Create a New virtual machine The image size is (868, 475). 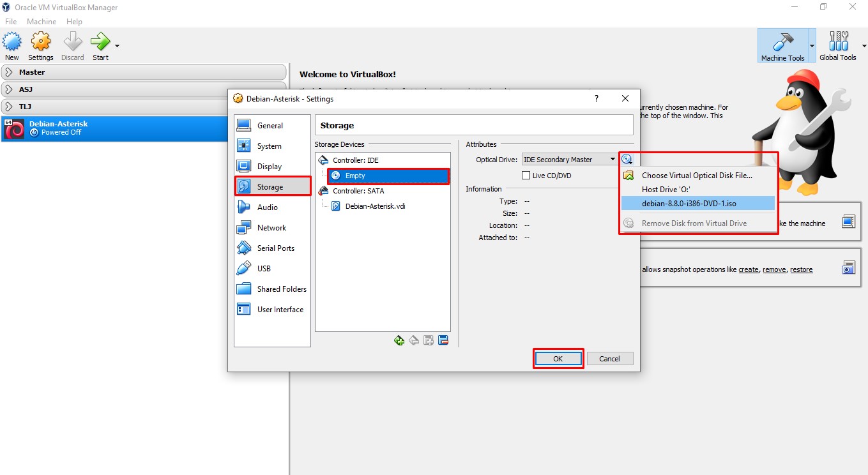coord(11,45)
